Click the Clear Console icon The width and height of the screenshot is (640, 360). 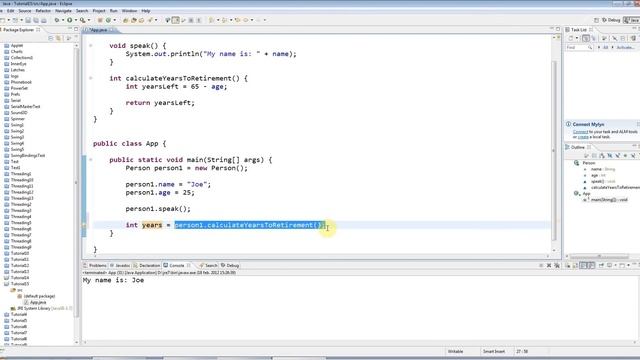[x=568, y=265]
